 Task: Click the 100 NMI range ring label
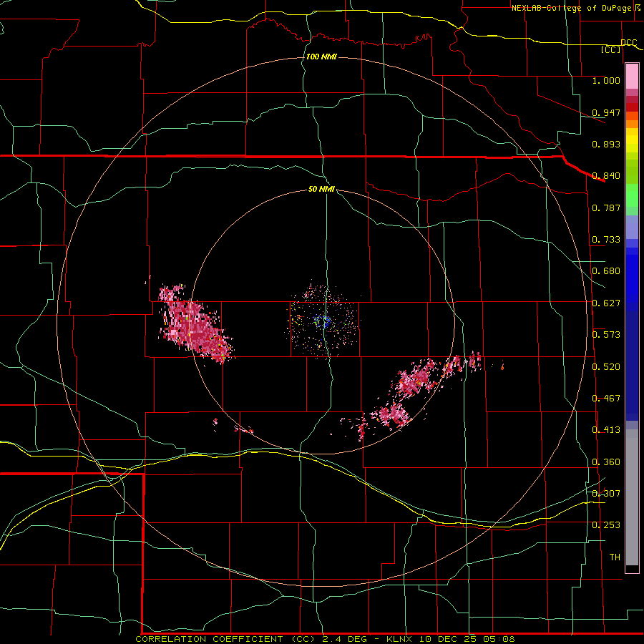321,57
